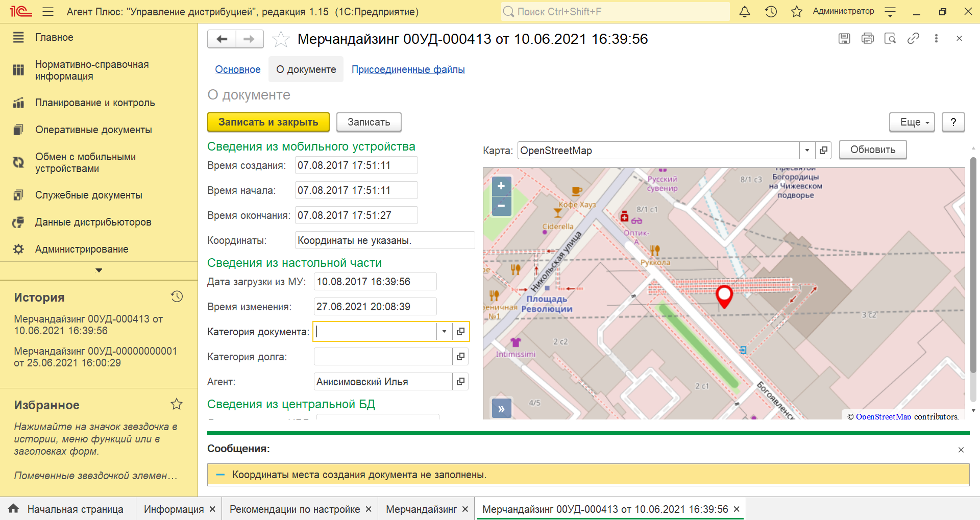Zoom out the map with minus button
980x520 pixels.
pyautogui.click(x=501, y=206)
